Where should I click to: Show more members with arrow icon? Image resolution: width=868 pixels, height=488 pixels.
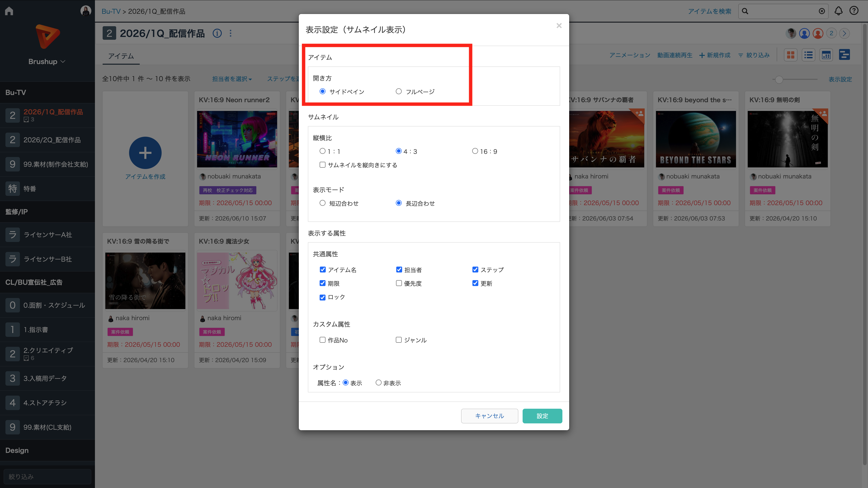pos(844,33)
